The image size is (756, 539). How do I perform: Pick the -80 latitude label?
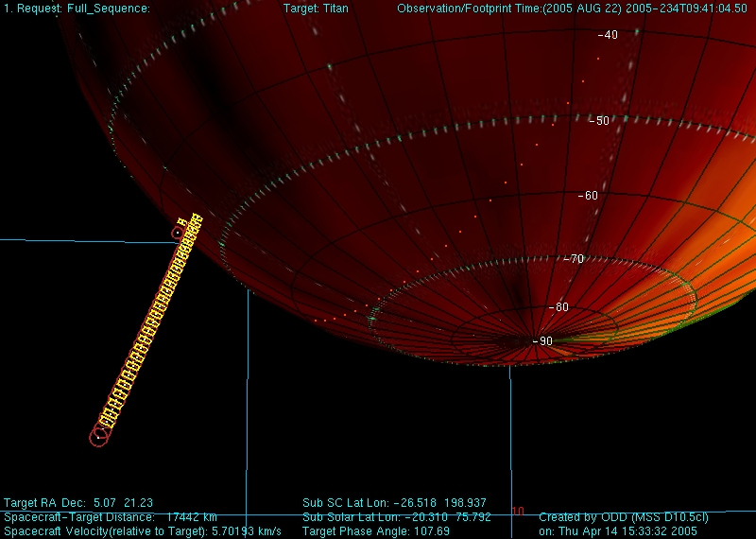[558, 307]
